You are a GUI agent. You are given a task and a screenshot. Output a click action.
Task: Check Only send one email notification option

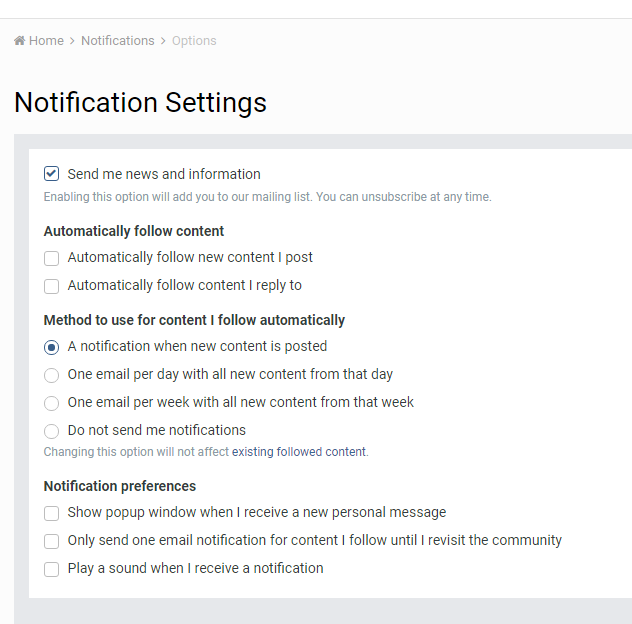pos(51,541)
